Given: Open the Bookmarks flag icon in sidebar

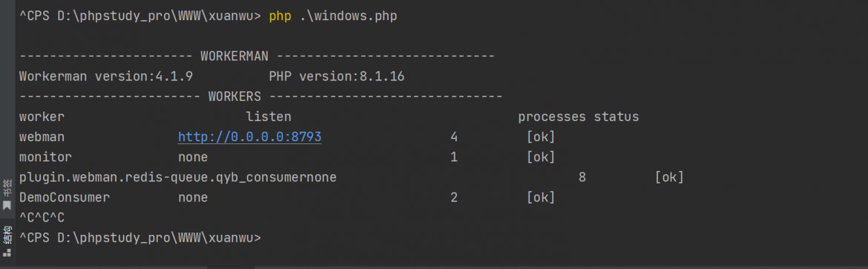Looking at the screenshot, I should pyautogui.click(x=7, y=206).
